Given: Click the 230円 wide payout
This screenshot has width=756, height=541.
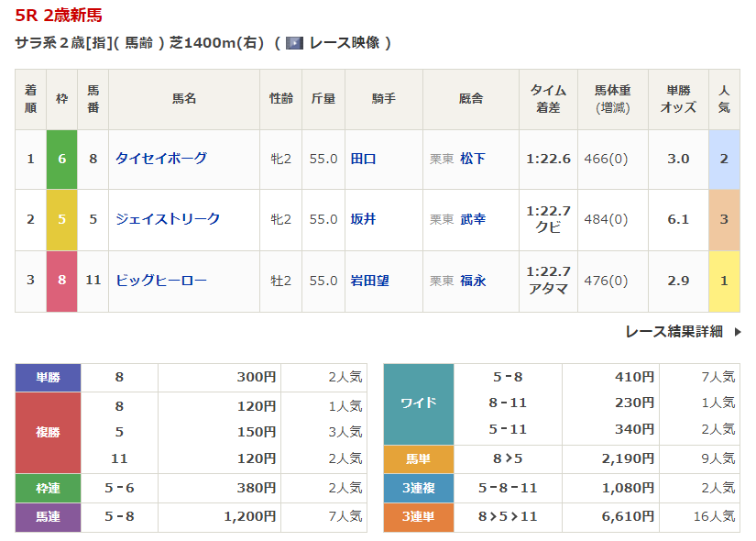Looking at the screenshot, I should [x=634, y=403].
